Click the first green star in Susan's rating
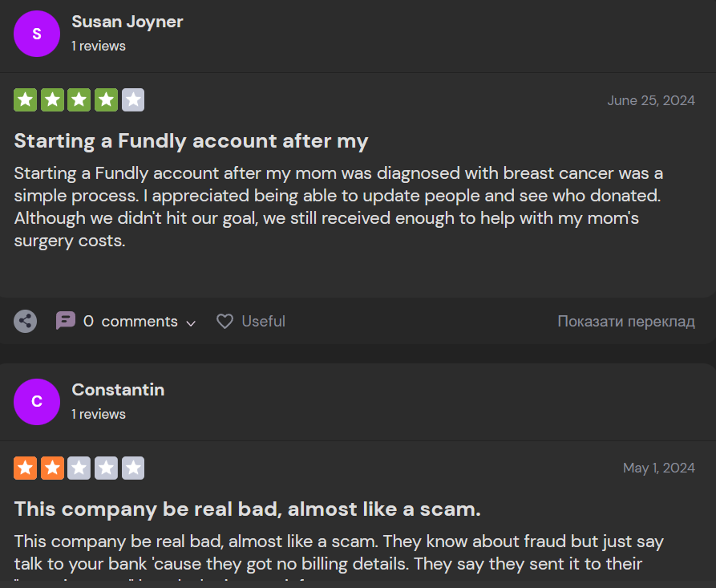The image size is (716, 588). [x=26, y=100]
